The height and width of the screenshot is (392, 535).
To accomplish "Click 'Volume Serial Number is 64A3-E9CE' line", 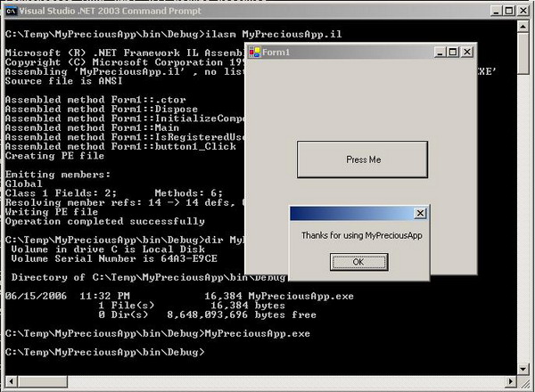I will click(x=114, y=258).
